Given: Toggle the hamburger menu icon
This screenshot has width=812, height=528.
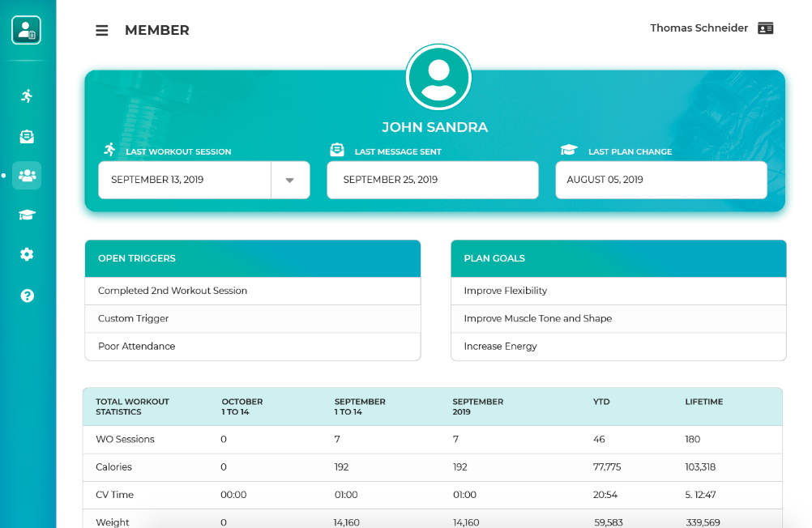Looking at the screenshot, I should [x=102, y=31].
